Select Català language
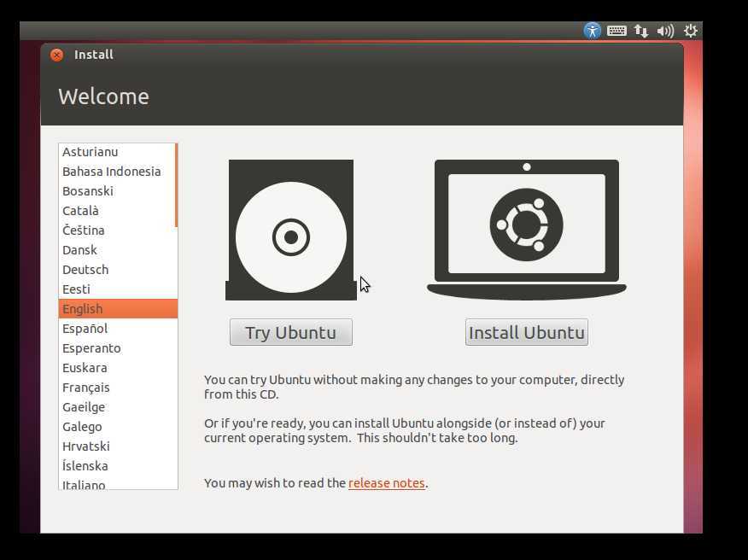748x560 pixels. click(x=117, y=210)
